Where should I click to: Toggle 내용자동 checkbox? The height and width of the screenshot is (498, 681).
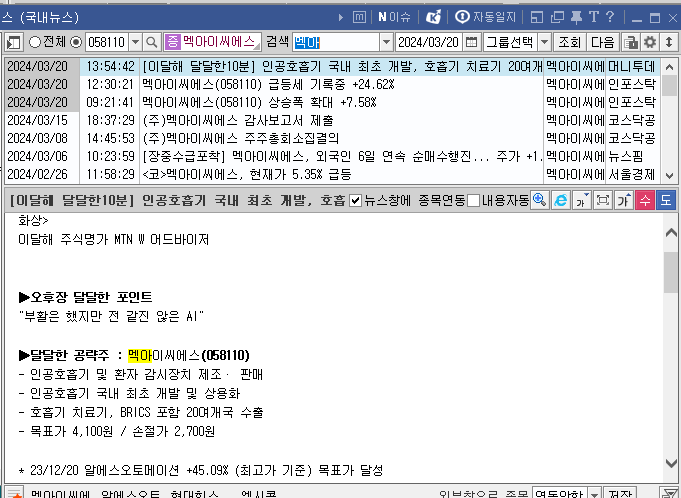pyautogui.click(x=473, y=201)
